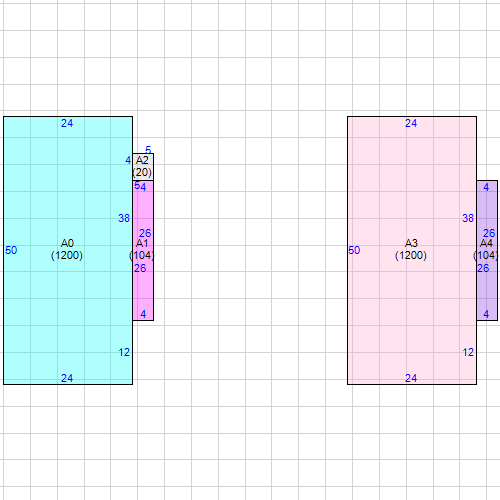Select the small gray A2 (20) box
Viewport: 500px width, 500px height.
tap(143, 167)
